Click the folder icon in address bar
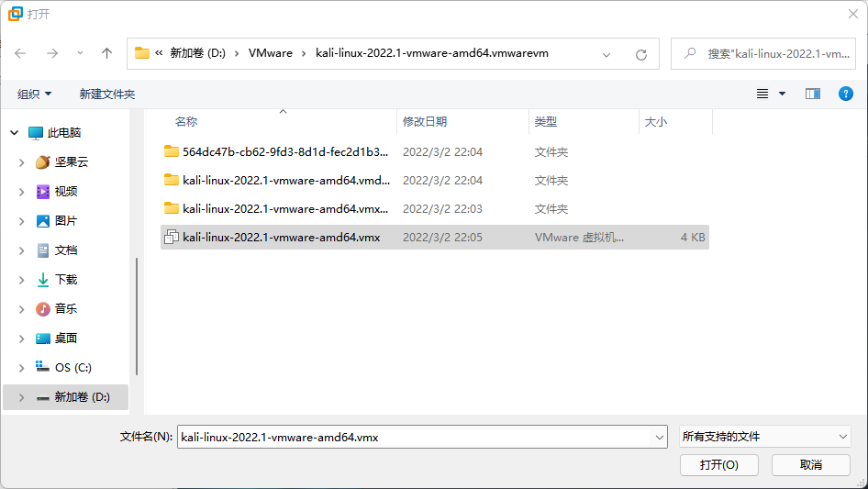 tap(142, 53)
